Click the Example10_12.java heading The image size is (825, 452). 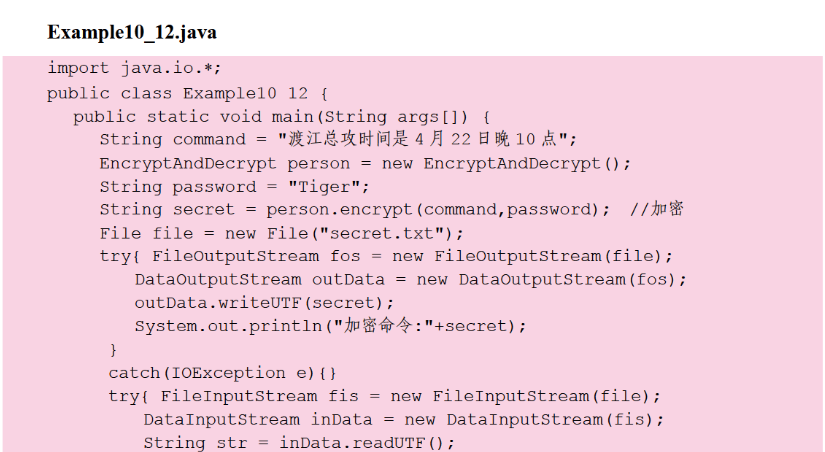(132, 33)
